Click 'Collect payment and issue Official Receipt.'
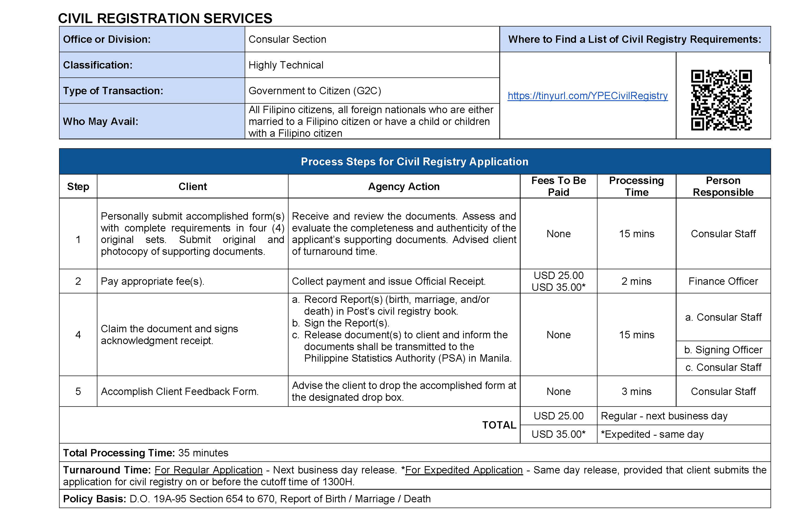812x522 pixels. coord(388,281)
